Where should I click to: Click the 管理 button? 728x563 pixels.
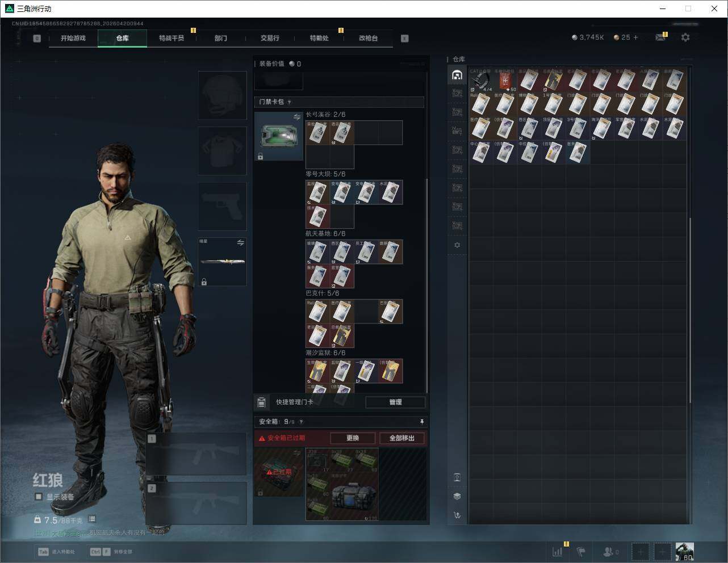pyautogui.click(x=395, y=402)
